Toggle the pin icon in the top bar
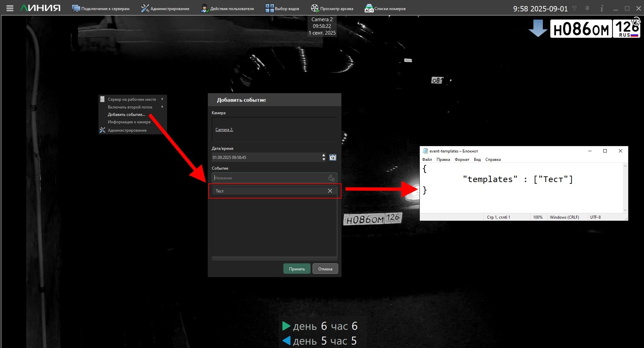This screenshot has width=644, height=348. pyautogui.click(x=587, y=8)
